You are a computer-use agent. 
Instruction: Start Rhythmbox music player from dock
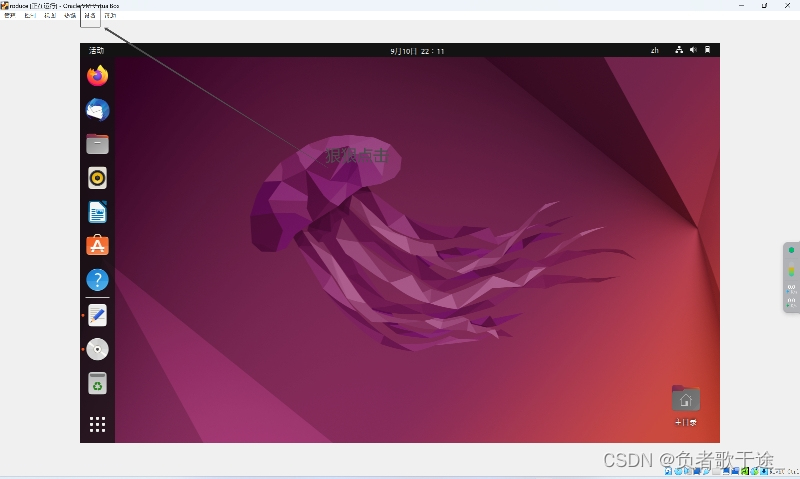point(97,178)
